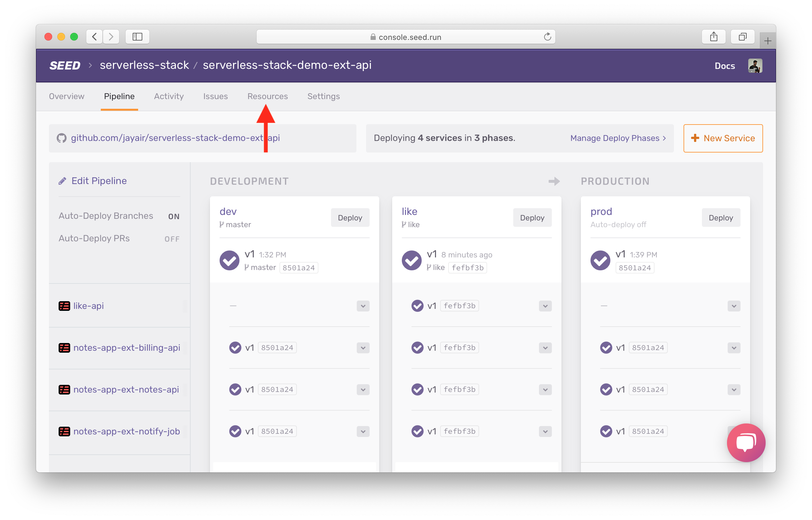Select the Pipeline tab
This screenshot has width=812, height=520.
pos(118,97)
